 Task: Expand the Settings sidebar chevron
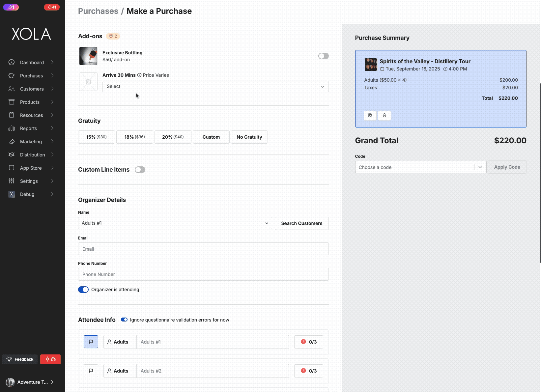(52, 181)
